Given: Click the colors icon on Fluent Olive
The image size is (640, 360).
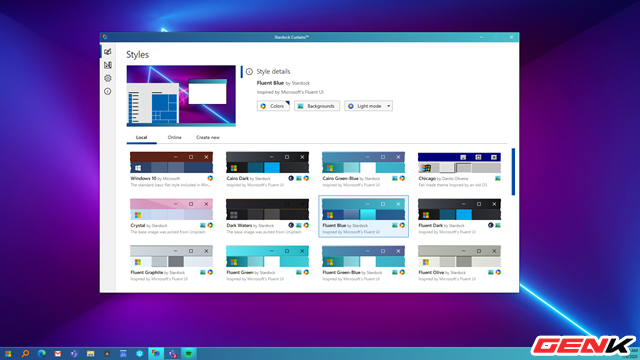Looking at the screenshot, I should click(498, 272).
